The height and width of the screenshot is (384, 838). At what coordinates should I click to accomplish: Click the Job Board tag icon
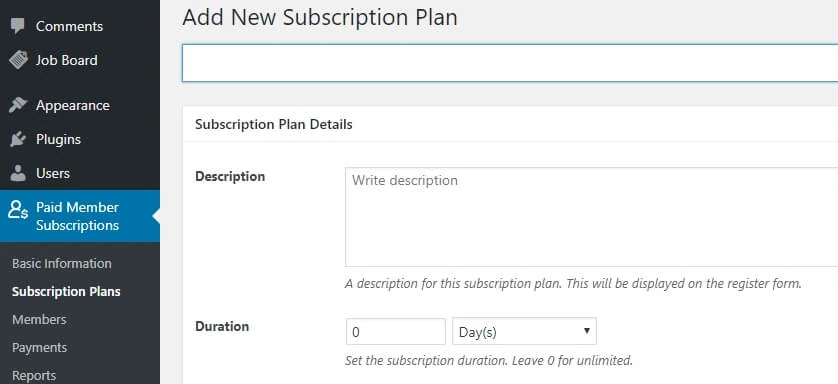click(x=18, y=60)
